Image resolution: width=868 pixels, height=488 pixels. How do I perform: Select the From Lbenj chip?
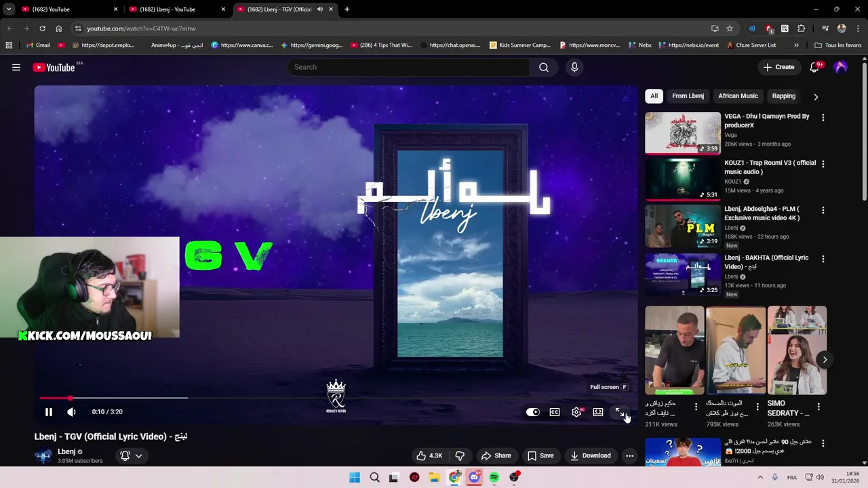pyautogui.click(x=688, y=96)
